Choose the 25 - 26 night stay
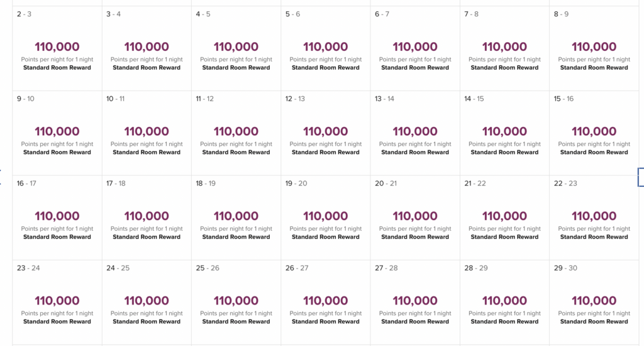This screenshot has height=346, width=644. click(236, 303)
